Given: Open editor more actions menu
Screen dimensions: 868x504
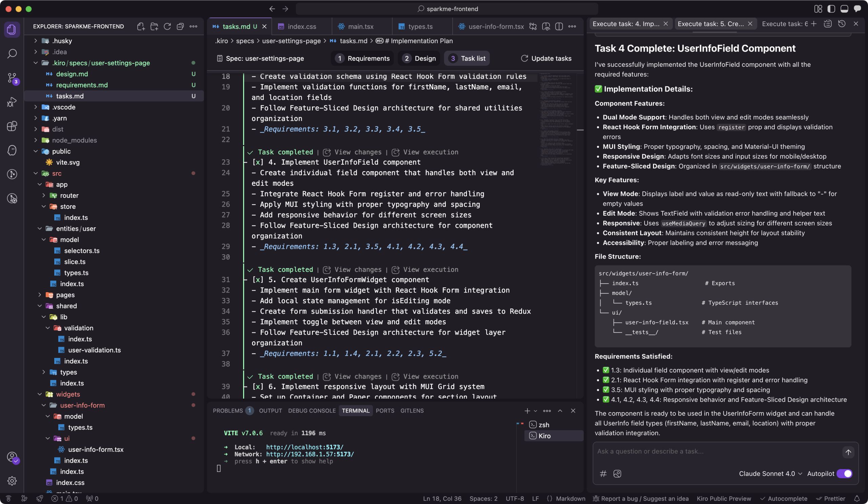Looking at the screenshot, I should (x=572, y=26).
